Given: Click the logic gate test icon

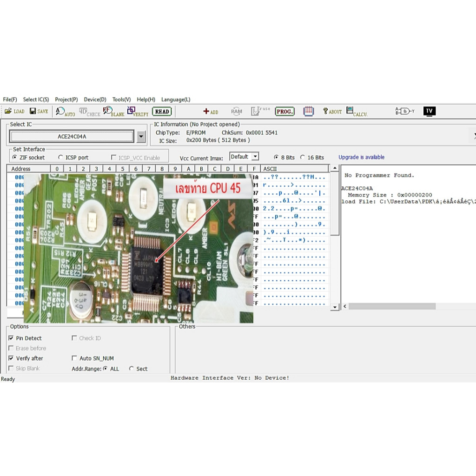Looking at the screenshot, I should tap(405, 111).
